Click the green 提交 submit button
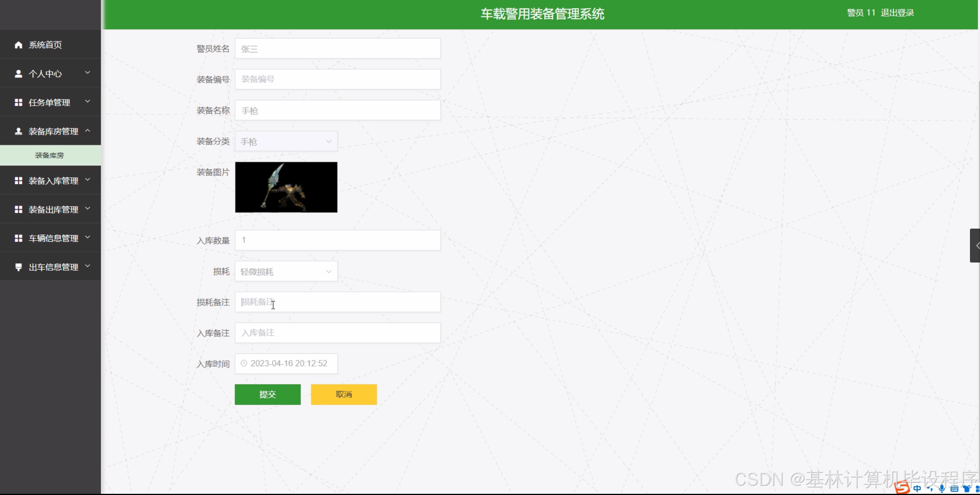Screen dimensions: 980x495 pos(267,394)
